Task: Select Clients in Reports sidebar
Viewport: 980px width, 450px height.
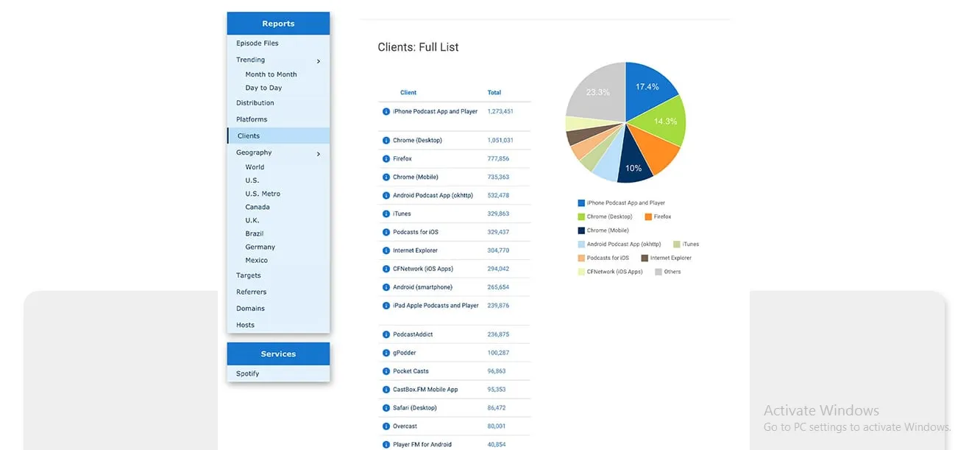Action: (x=279, y=136)
